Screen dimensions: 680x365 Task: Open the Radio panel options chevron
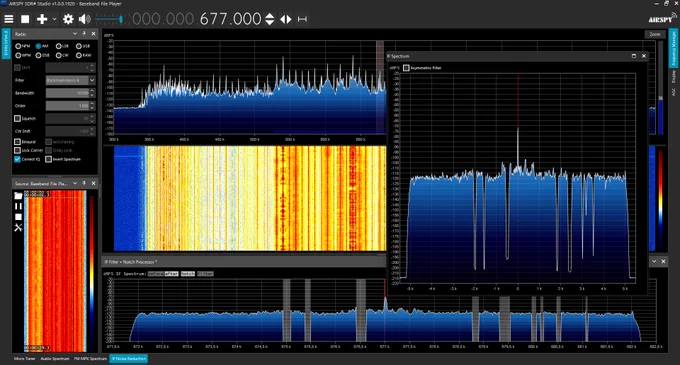pyautogui.click(x=75, y=33)
